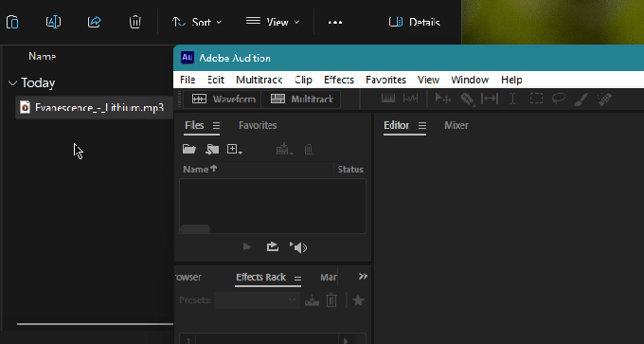Click the Delete trash icon in File Explorer toolbar

pos(135,22)
